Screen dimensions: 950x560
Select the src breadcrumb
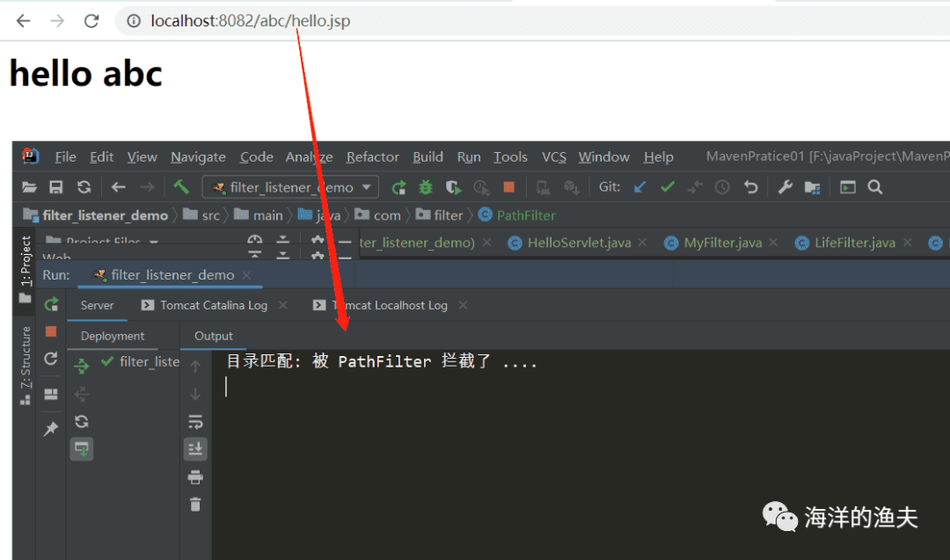coord(201,215)
